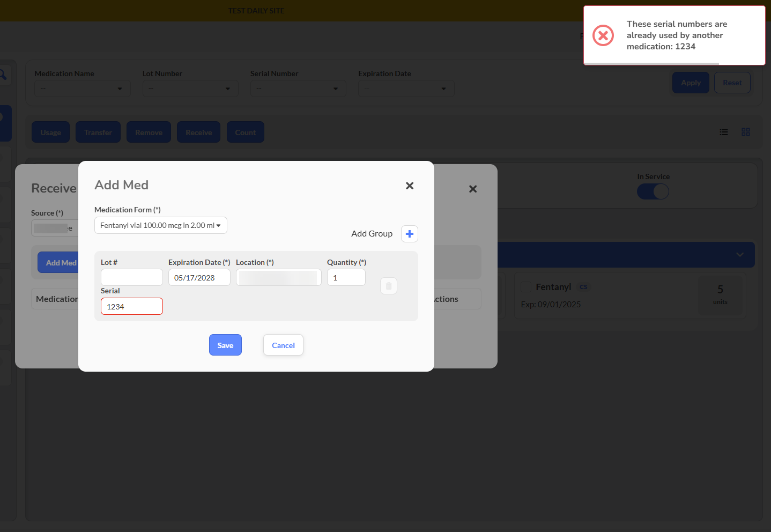Click the Serial field containing 1234
The image size is (771, 532).
click(132, 306)
